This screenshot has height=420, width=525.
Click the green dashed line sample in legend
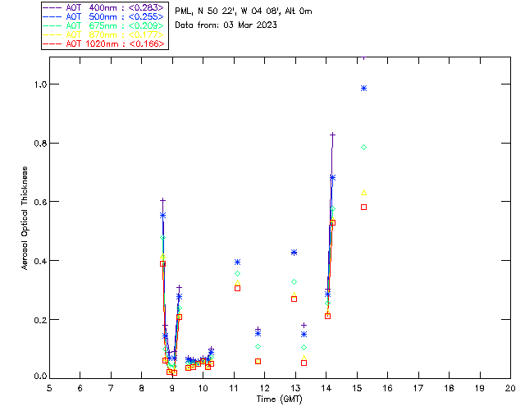click(52, 25)
